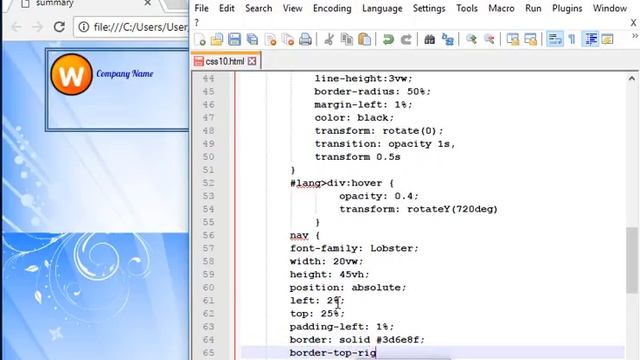
Task: Click the Close file icon in the toolbar
Action: tap(270, 39)
